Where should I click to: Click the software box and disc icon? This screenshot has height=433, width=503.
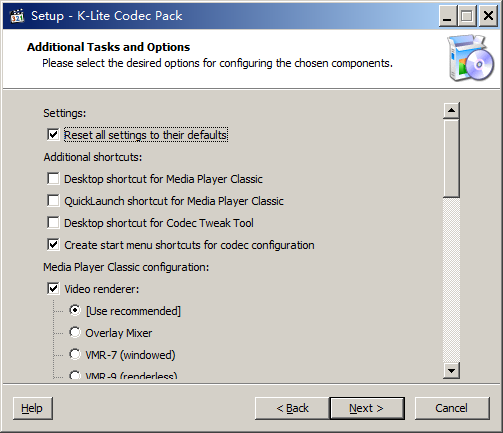(x=471, y=58)
